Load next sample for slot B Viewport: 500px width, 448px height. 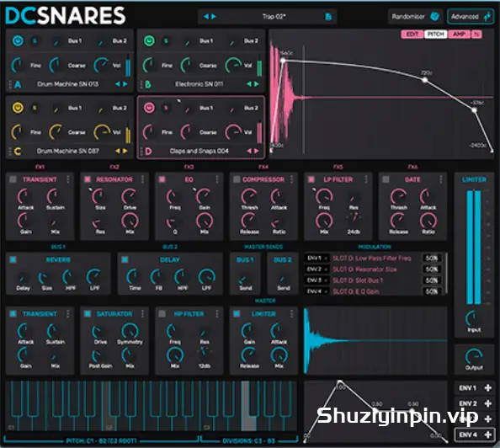[257, 84]
